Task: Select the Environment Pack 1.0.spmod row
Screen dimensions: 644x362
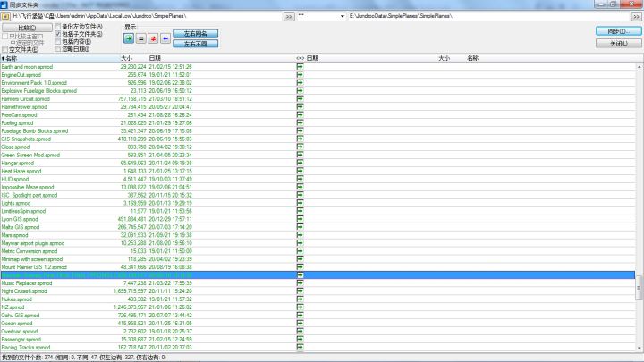Action: (x=318, y=83)
